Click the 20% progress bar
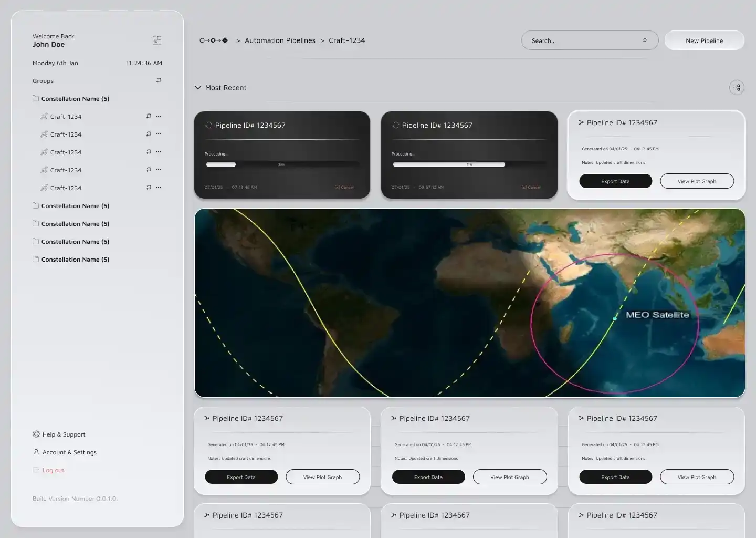Screen dimensions: 756x538 [x=282, y=164]
